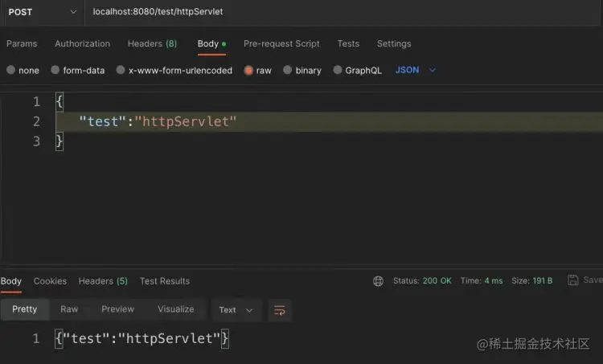Open the POST method dropdown
This screenshot has height=364, width=603.
coord(42,12)
